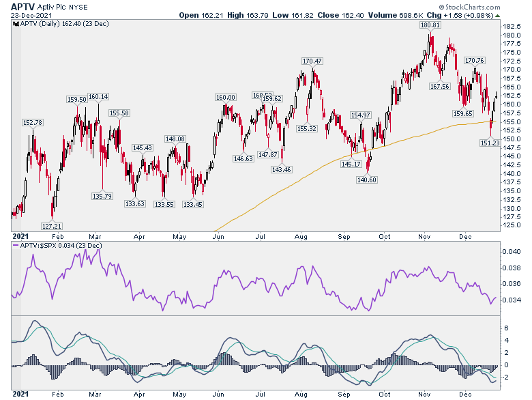Click the 151.23 price label

pyautogui.click(x=490, y=143)
